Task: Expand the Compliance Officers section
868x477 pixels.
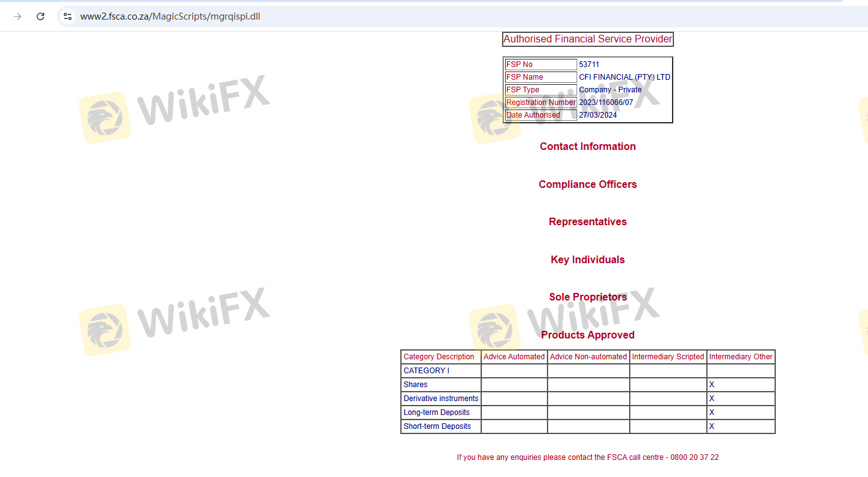Action: point(587,185)
